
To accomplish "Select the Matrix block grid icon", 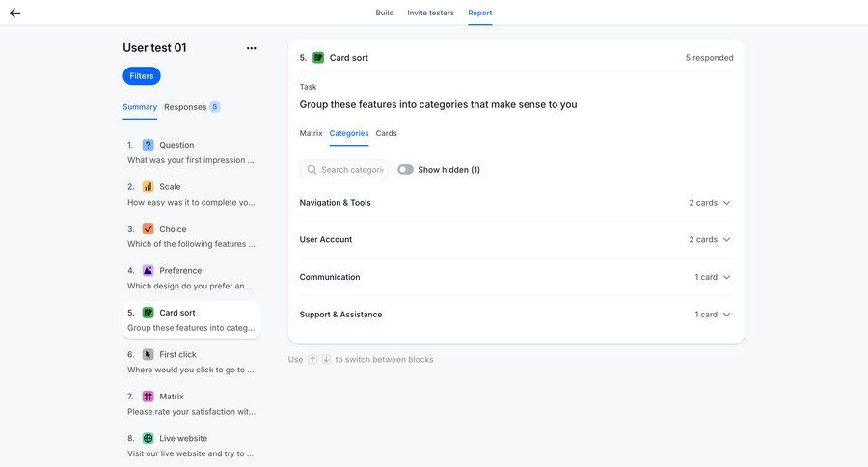I will [x=148, y=397].
